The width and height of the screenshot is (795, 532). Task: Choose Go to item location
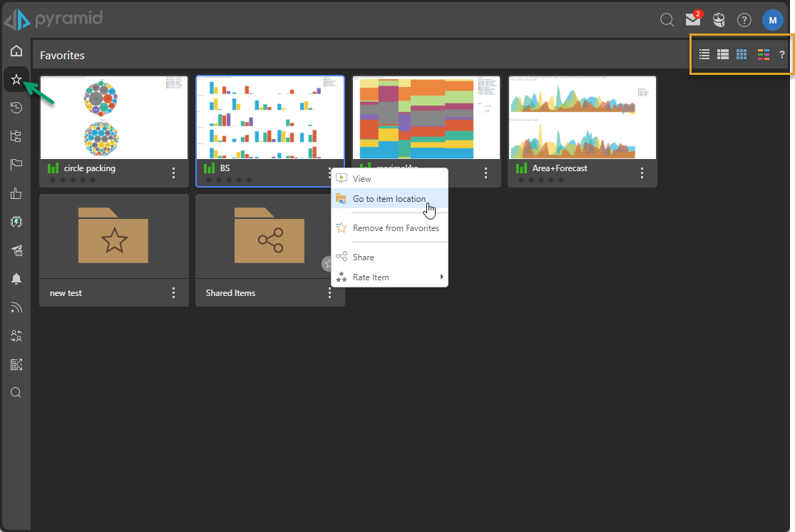click(x=389, y=199)
